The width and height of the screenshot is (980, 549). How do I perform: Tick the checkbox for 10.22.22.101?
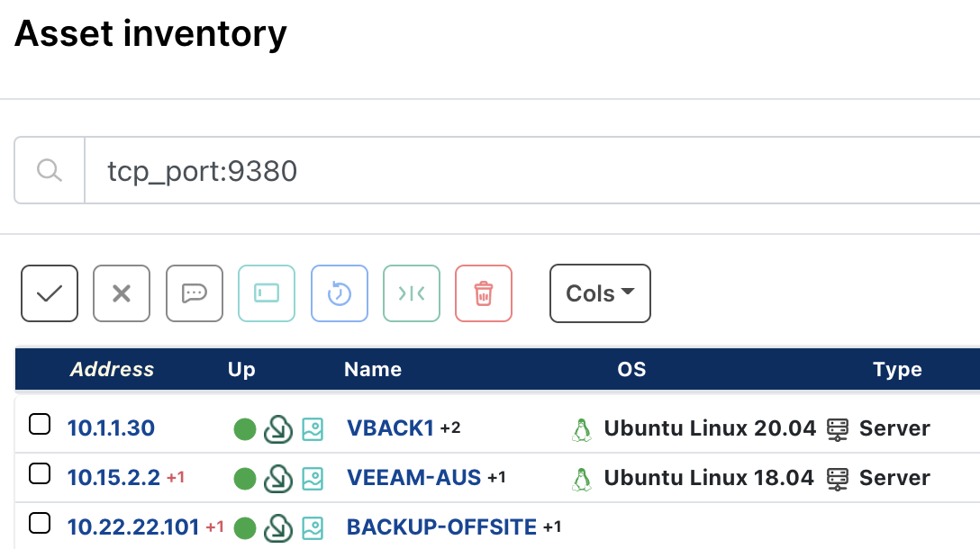[x=40, y=522]
